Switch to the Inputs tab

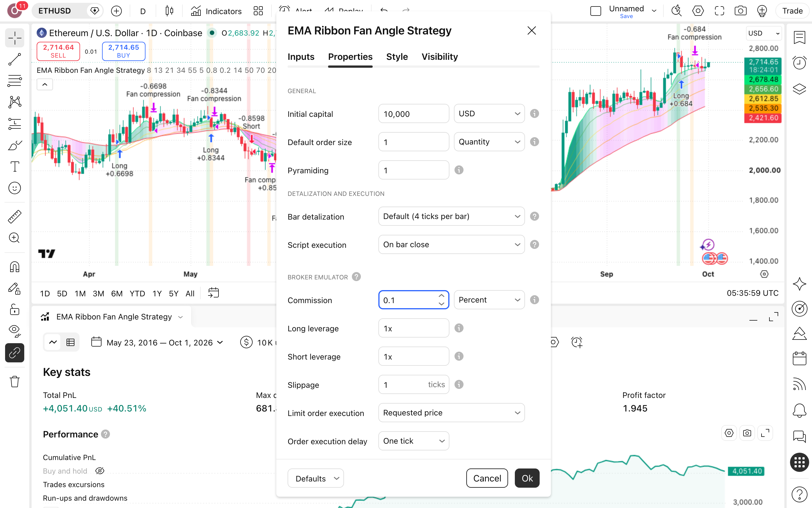point(301,57)
